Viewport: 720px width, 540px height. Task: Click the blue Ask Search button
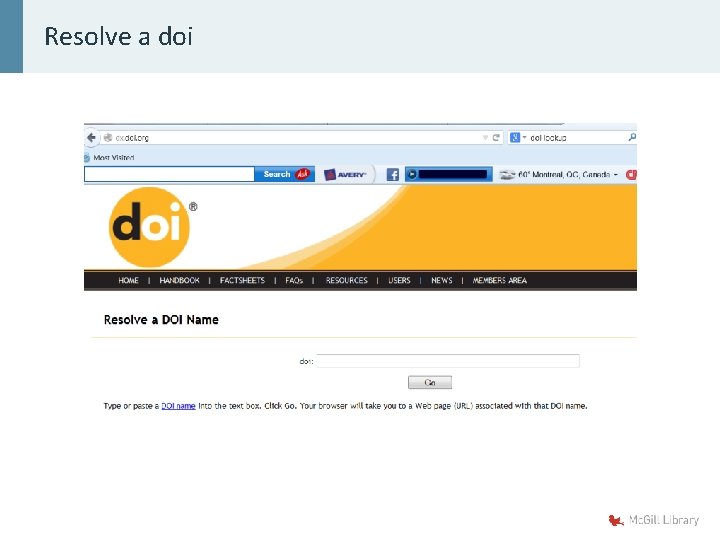[x=285, y=174]
